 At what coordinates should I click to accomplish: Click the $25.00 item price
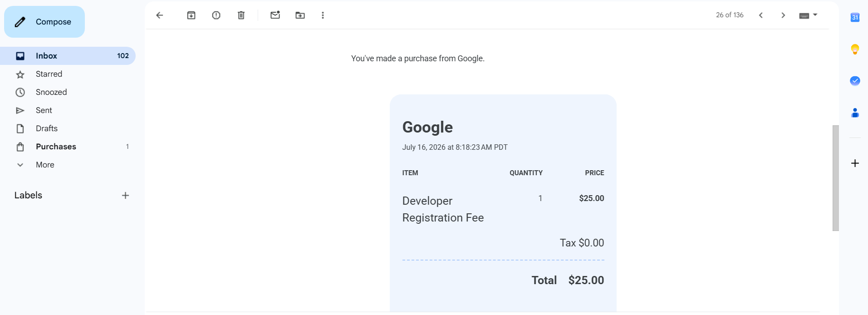coord(591,198)
